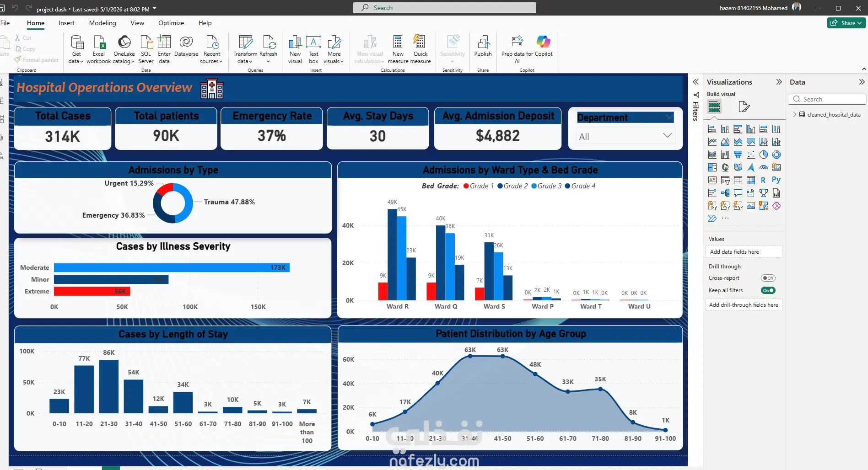This screenshot has height=470, width=868.
Task: Turn off Keep all filters toggle
Action: coord(768,290)
